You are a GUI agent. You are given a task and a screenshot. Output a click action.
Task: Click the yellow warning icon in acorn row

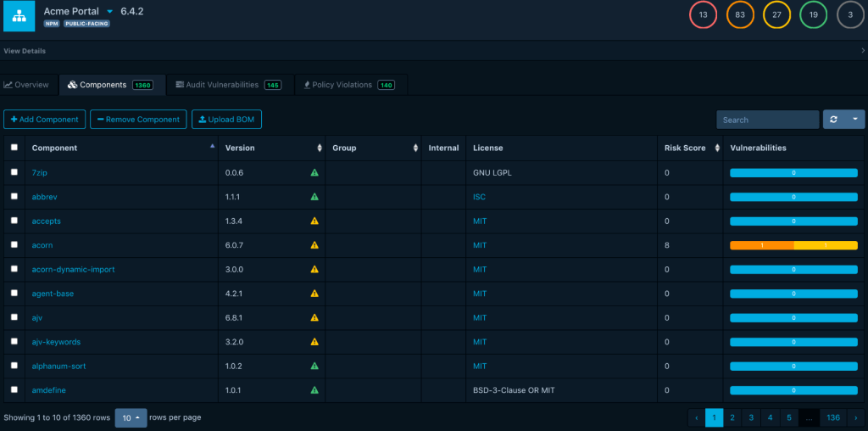314,245
